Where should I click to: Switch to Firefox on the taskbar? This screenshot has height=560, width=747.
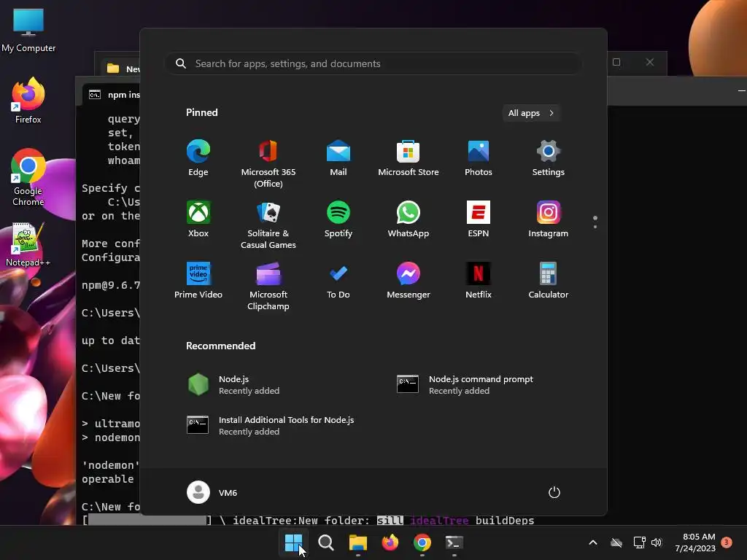coord(390,542)
